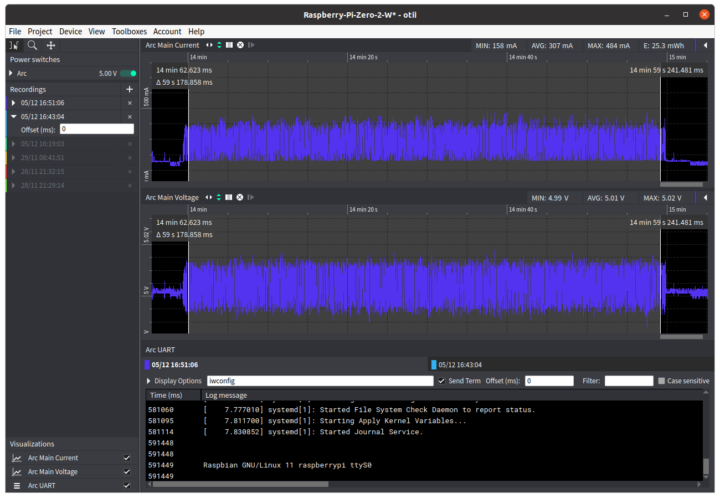This screenshot has height=498, width=720.
Task: Select log row 'Started Journal Service'
Action: pyautogui.click(x=424, y=432)
